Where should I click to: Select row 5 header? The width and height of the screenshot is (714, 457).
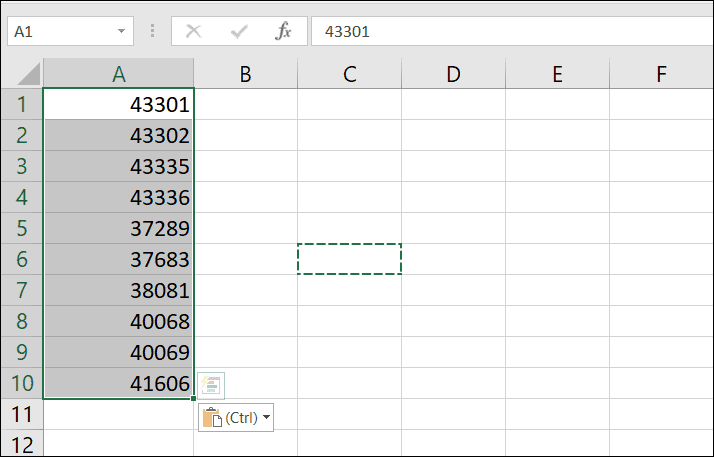[x=22, y=228]
